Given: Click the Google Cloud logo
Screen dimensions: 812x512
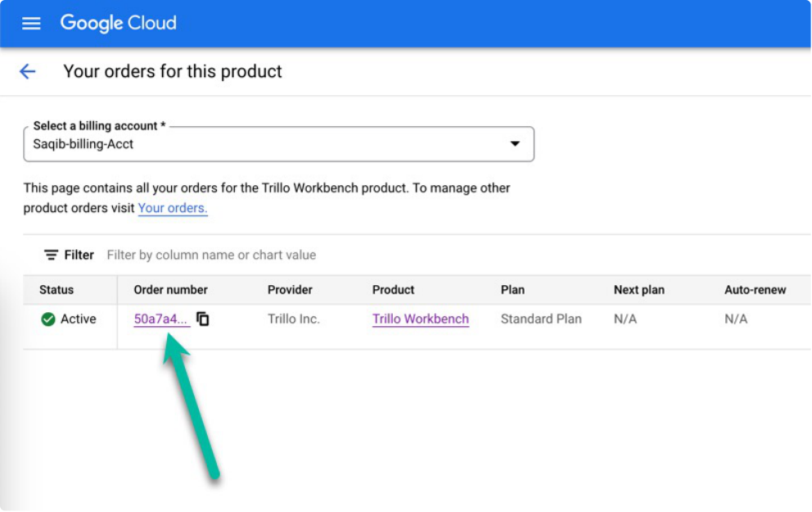Looking at the screenshot, I should 118,23.
